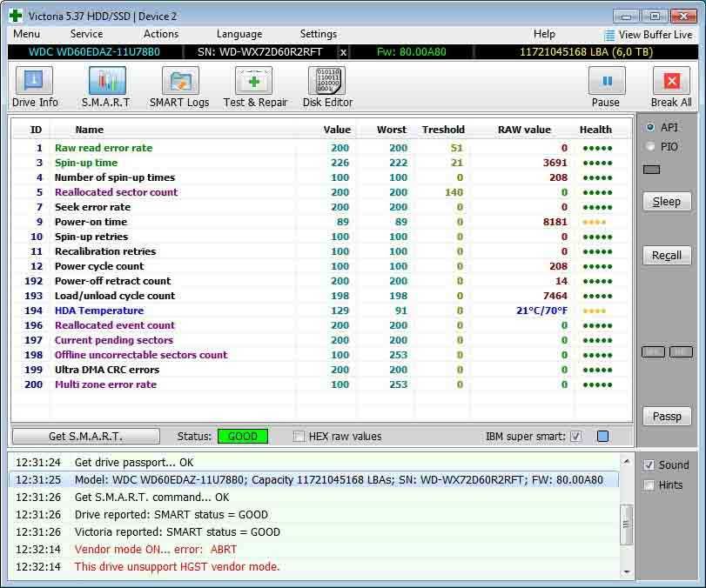Image resolution: width=706 pixels, height=588 pixels.
Task: Open Test & Repair tool
Action: (x=255, y=87)
